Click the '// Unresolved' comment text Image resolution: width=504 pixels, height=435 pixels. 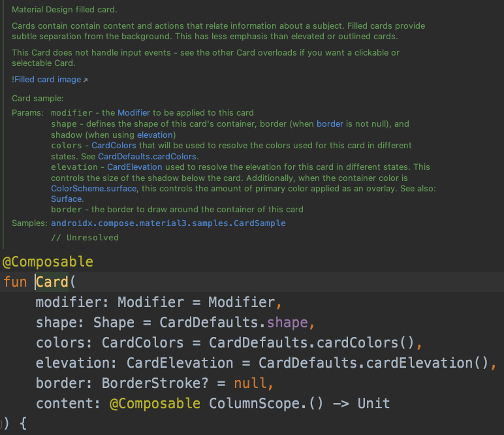pos(85,238)
